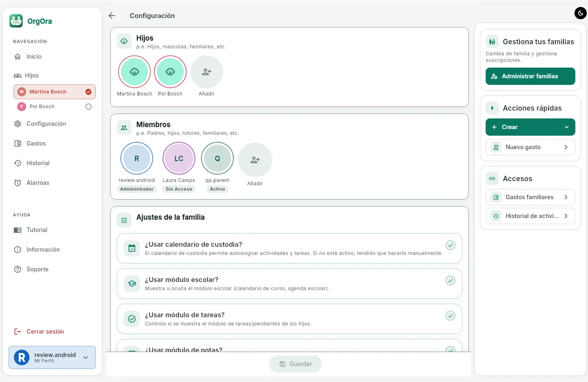Click the Accesos link icon

click(x=492, y=179)
